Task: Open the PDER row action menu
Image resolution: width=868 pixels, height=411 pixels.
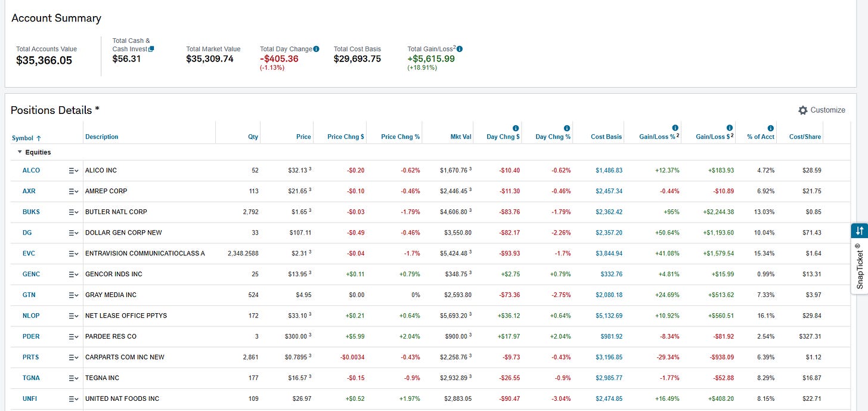Action: click(73, 336)
